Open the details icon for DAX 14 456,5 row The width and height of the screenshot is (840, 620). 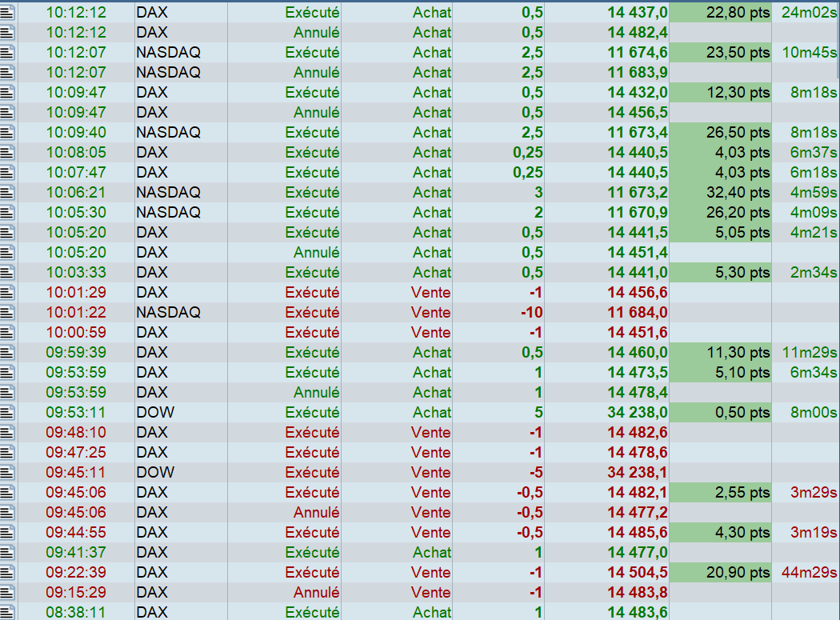[7, 113]
